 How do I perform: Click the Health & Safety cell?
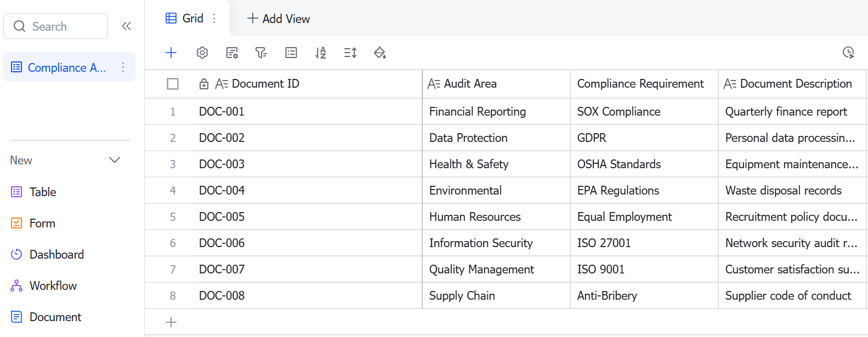click(x=496, y=164)
